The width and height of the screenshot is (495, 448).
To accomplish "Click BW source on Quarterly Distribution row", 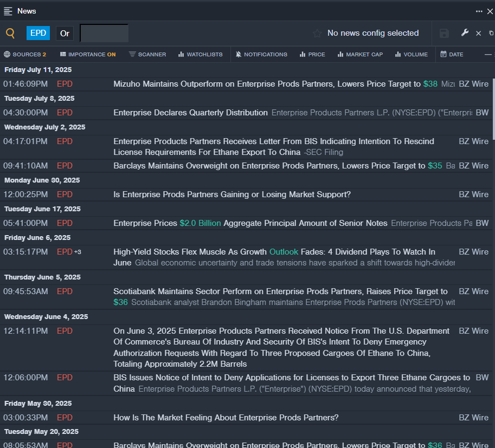I will pos(482,113).
